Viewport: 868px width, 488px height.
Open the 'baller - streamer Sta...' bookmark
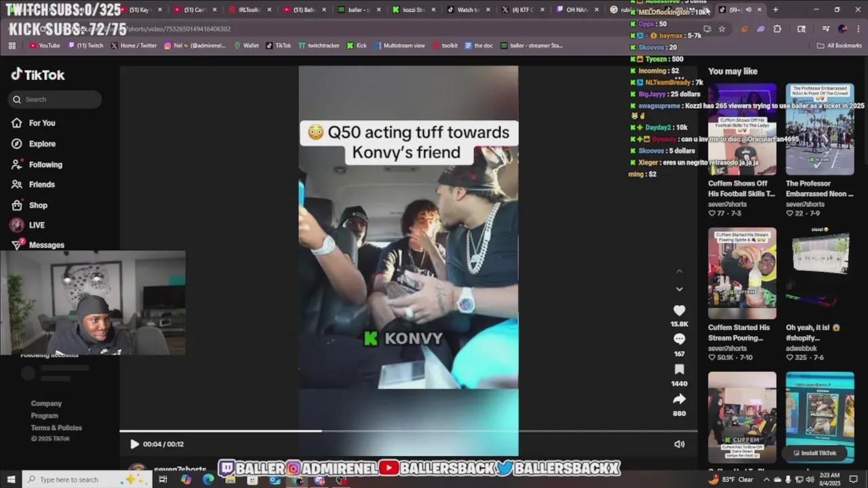click(532, 45)
